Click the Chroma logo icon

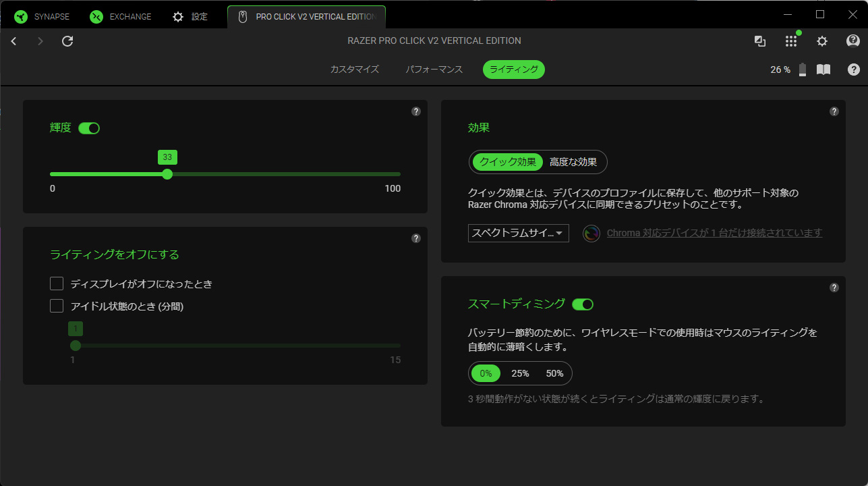[591, 233]
